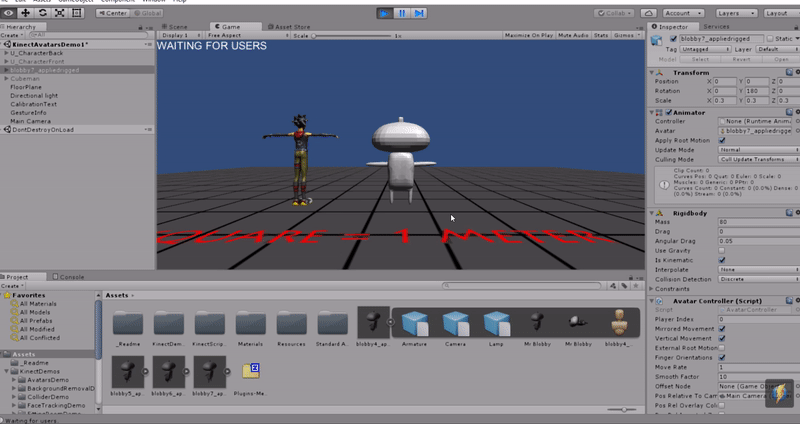Open the Free Aspect dropdown

click(247, 35)
